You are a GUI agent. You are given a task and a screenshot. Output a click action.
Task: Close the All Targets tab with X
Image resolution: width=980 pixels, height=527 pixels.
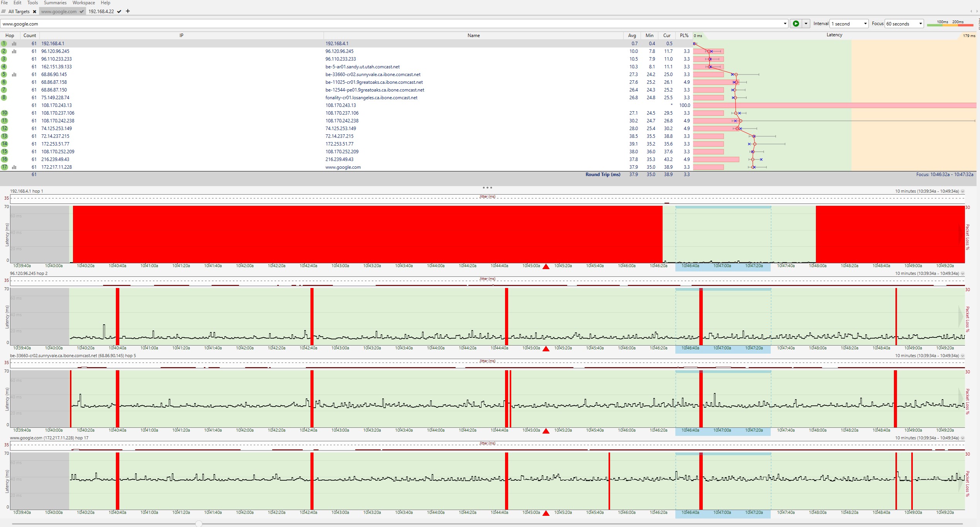click(x=34, y=12)
